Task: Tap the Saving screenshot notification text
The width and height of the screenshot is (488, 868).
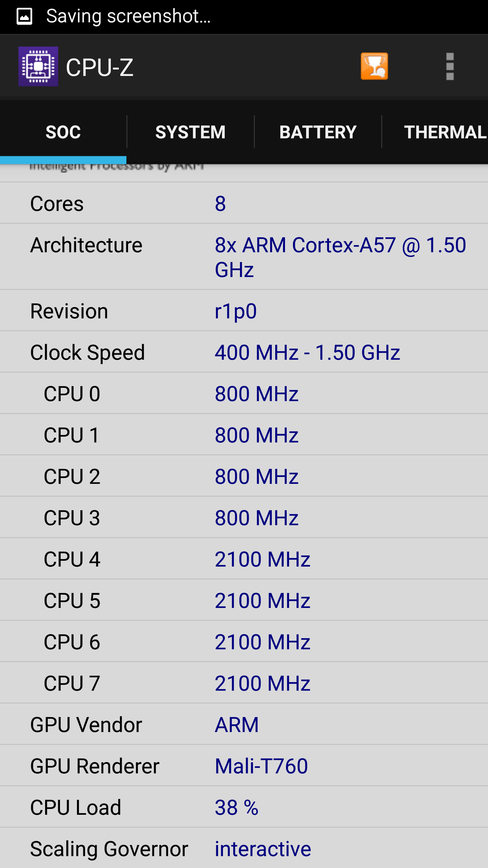Action: pyautogui.click(x=128, y=16)
